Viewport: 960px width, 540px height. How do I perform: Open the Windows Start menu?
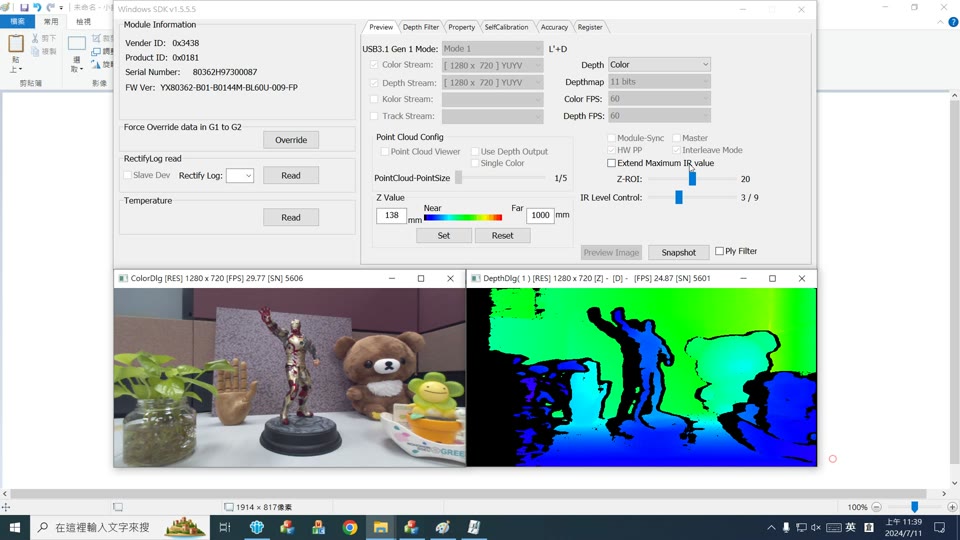[15, 527]
